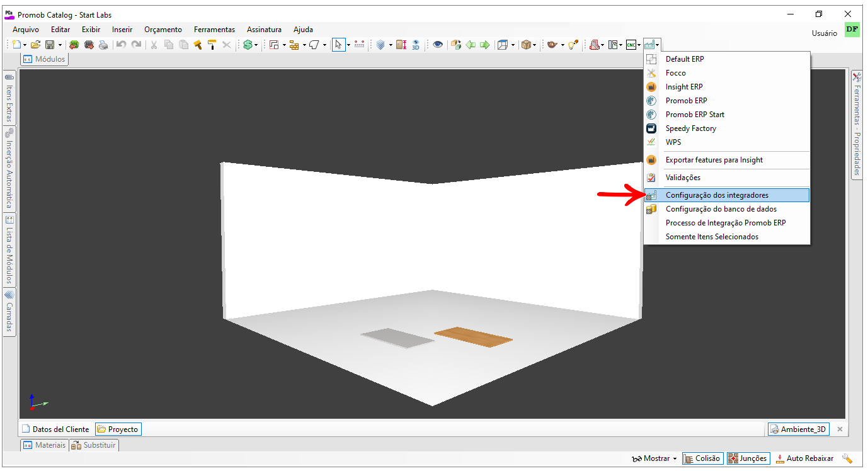Image resolution: width=868 pixels, height=471 pixels.
Task: Save project using floppy disk icon
Action: click(x=50, y=45)
